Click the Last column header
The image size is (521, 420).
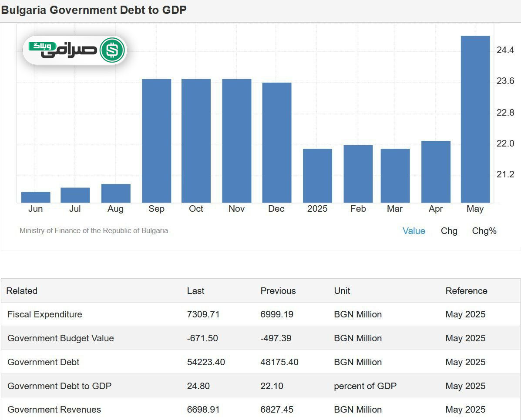[195, 291]
